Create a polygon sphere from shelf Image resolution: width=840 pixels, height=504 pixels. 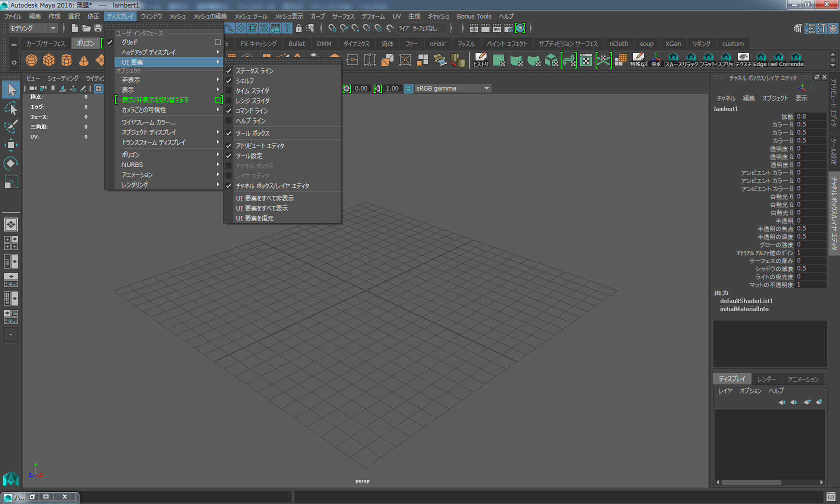(31, 60)
